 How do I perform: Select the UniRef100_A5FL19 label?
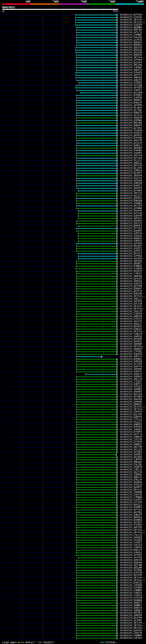(131, 379)
